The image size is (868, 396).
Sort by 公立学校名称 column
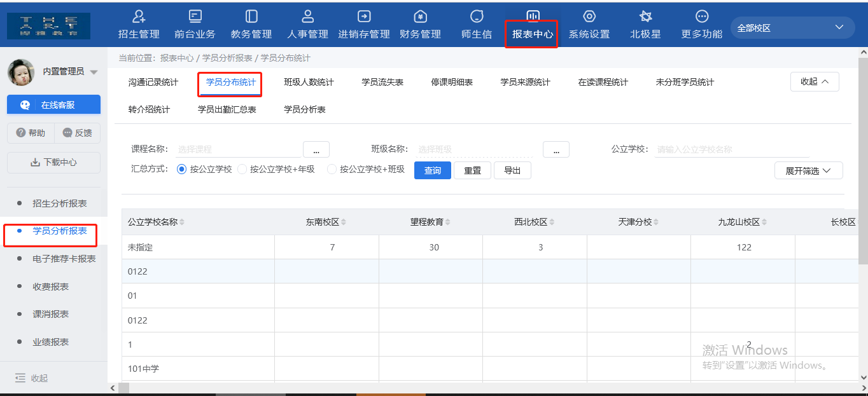(x=182, y=222)
